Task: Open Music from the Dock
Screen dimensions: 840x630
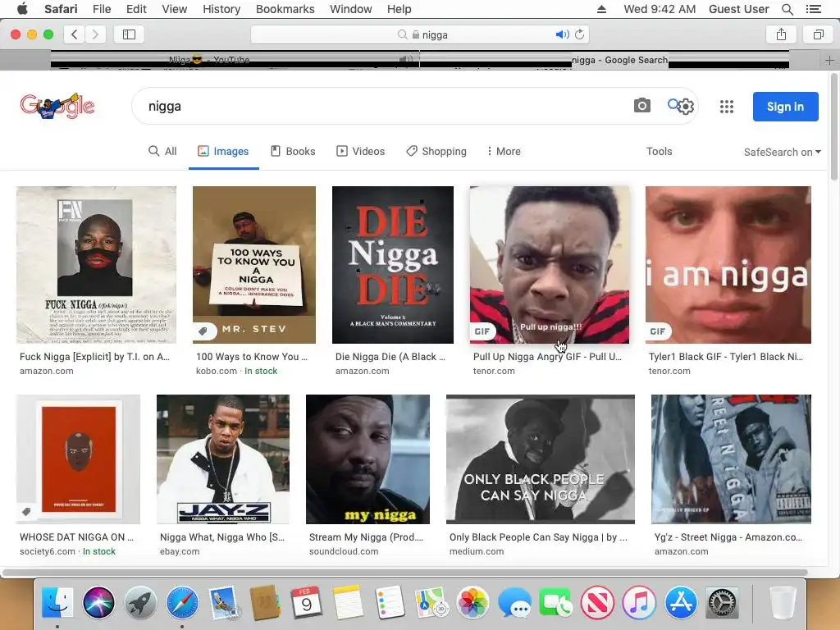Action: click(x=639, y=603)
